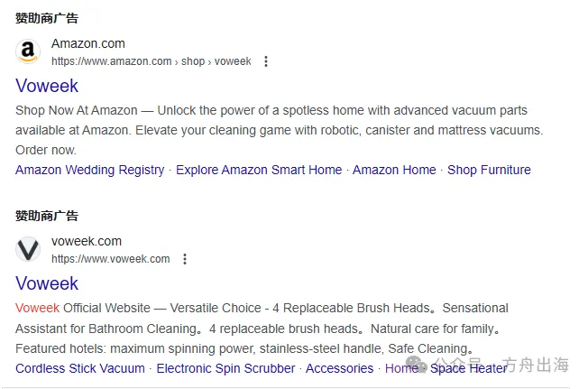
Task: Click the Accessories sitelink
Action: pos(339,368)
